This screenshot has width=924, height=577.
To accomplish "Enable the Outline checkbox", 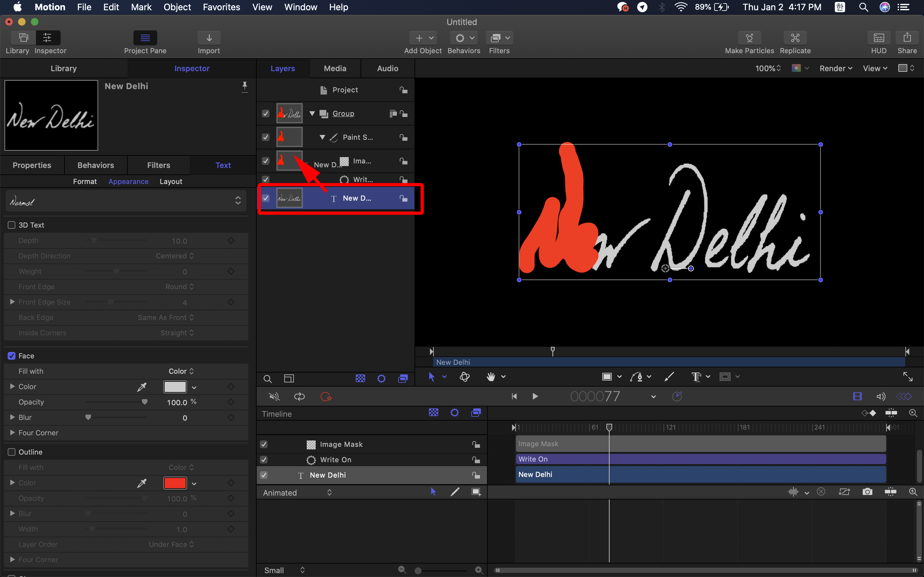I will [12, 452].
